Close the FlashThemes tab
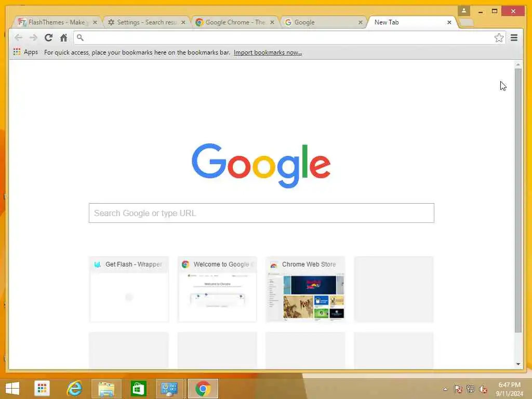This screenshot has width=532, height=399. 95,22
